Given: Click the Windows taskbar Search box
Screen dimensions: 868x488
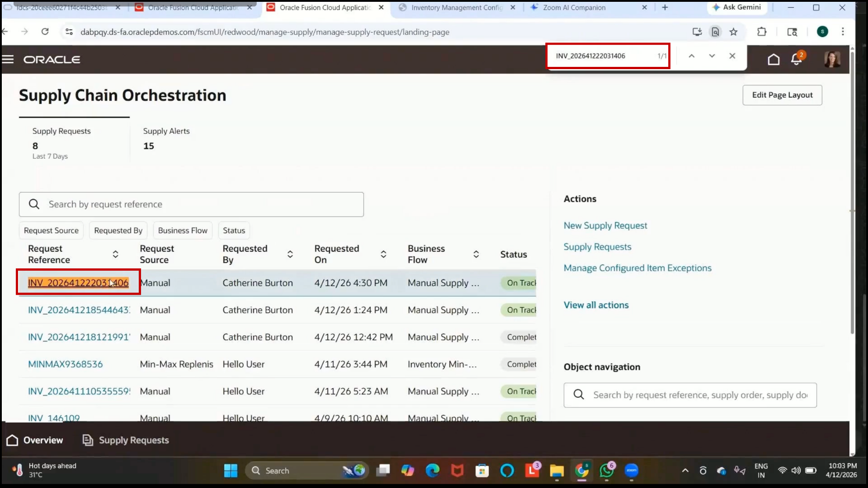Looking at the screenshot, I should coord(306,471).
